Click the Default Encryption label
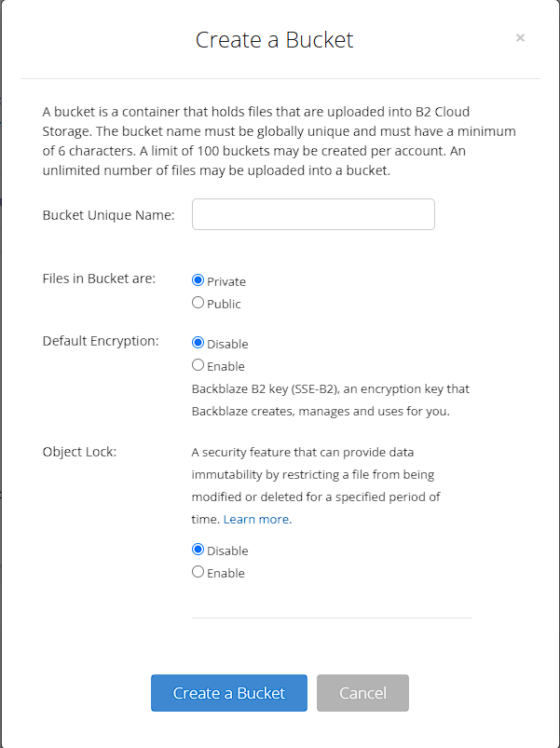 (101, 341)
